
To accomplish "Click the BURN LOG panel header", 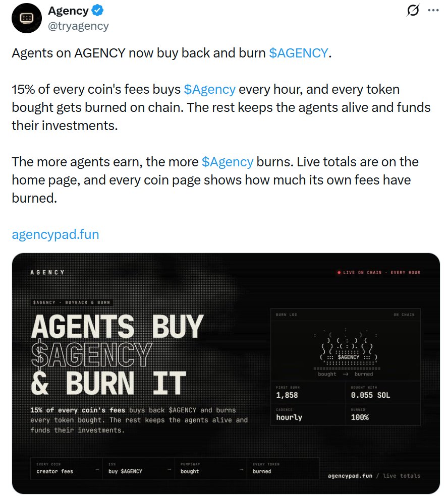I will pyautogui.click(x=346, y=315).
